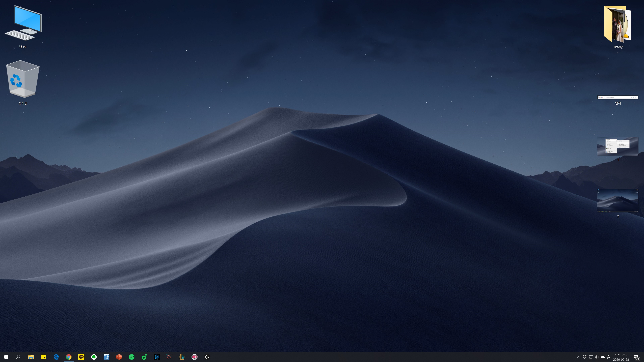Open Logitech G HUB from the taskbar
The width and height of the screenshot is (644, 362).
pos(207,357)
